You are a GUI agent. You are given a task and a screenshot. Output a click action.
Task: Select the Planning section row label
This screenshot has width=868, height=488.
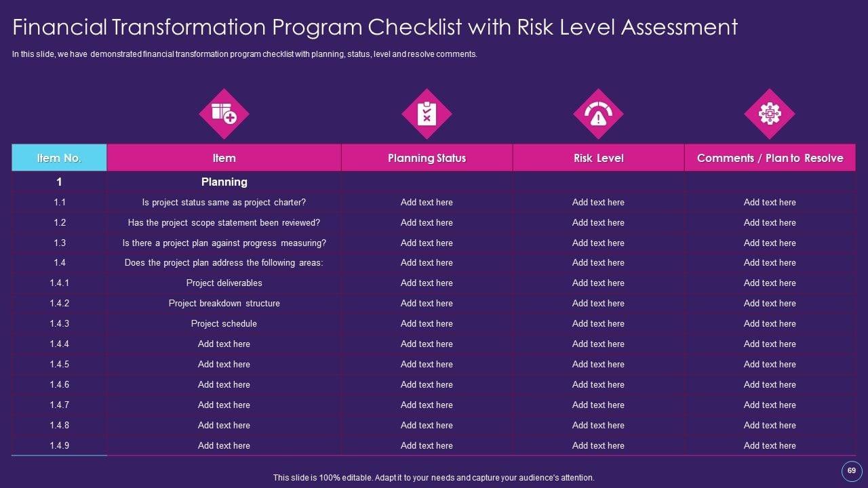[x=224, y=182]
